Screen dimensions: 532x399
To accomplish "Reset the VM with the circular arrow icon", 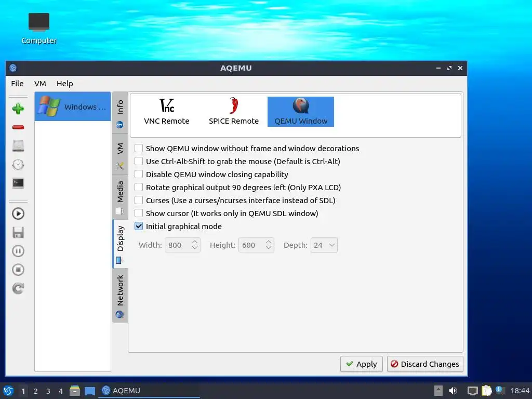I will 18,288.
